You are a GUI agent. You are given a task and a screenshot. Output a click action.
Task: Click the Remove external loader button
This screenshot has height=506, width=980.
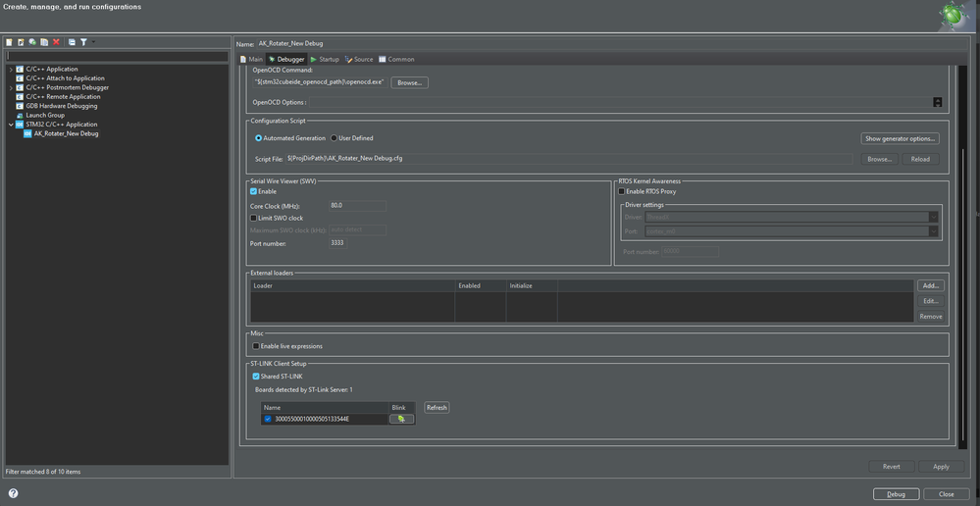pos(931,317)
